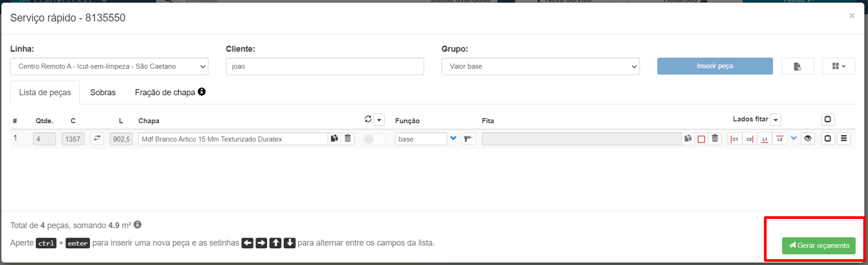Open the Lados fitar dropdown arrow
Viewport: 868px width, 265px height.
tap(776, 120)
